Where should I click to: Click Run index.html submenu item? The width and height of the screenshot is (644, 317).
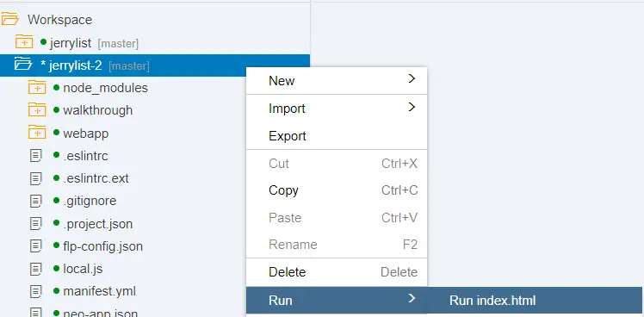pyautogui.click(x=534, y=300)
